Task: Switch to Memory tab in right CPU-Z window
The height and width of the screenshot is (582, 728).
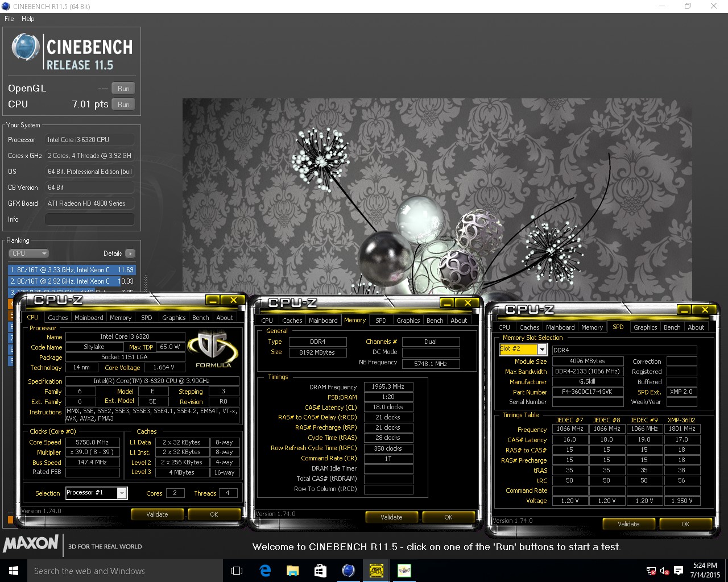Action: click(591, 327)
